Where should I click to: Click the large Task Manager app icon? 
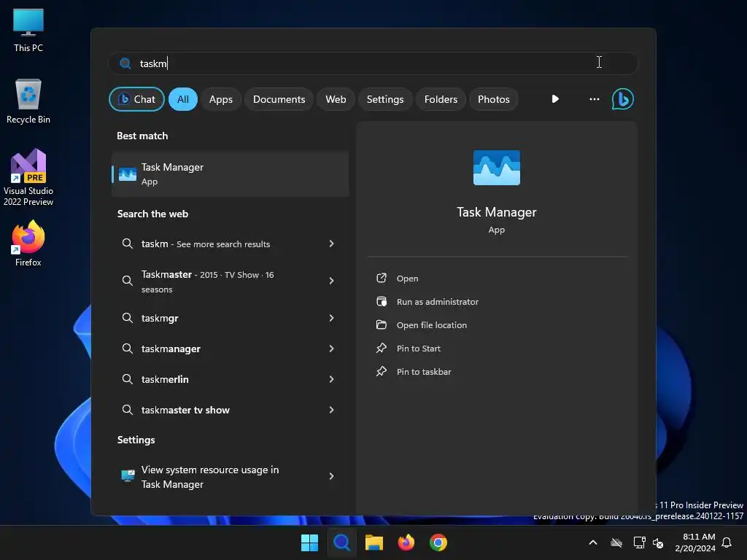[496, 168]
